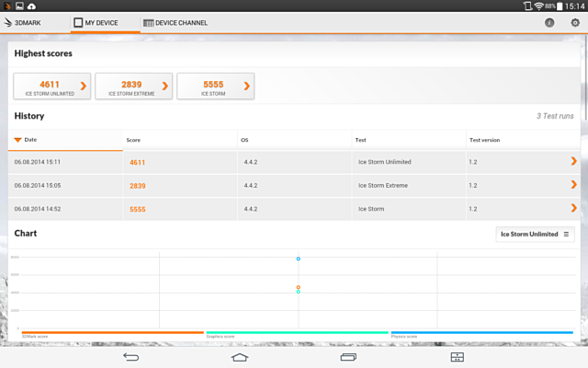This screenshot has height=368, width=588.
Task: Toggle the orange 3DMark score legend bar
Action: 112,332
